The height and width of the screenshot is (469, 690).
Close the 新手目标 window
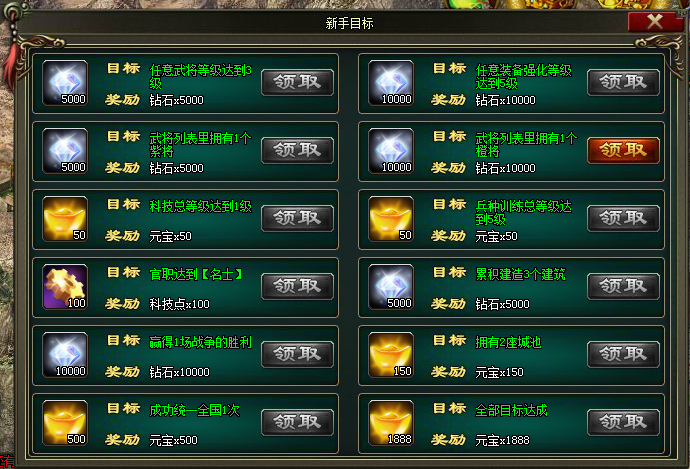pyautogui.click(x=655, y=21)
